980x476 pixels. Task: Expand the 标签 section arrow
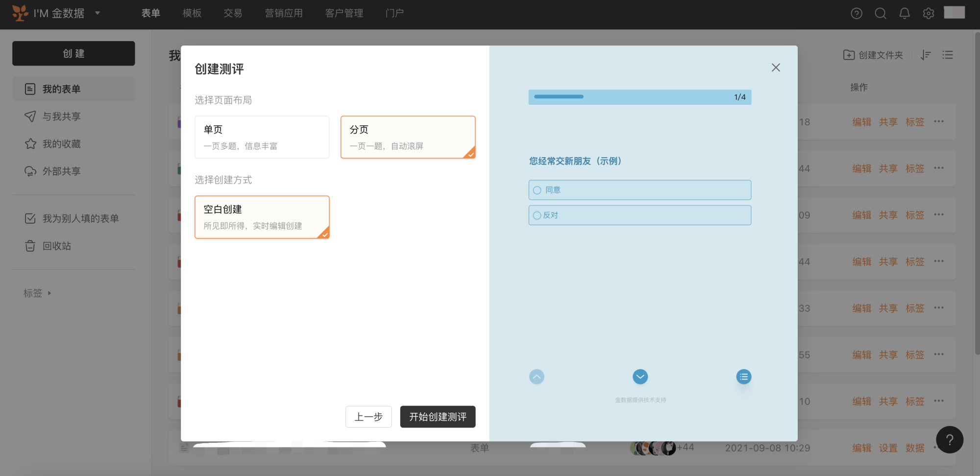pos(49,293)
